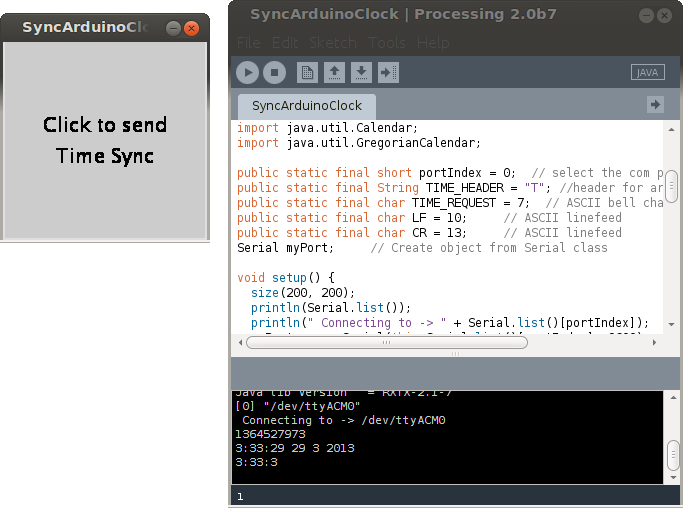Click the horizontal scroll-left arrow in the editor
Viewport: 683px width, 508px height.
[x=240, y=342]
